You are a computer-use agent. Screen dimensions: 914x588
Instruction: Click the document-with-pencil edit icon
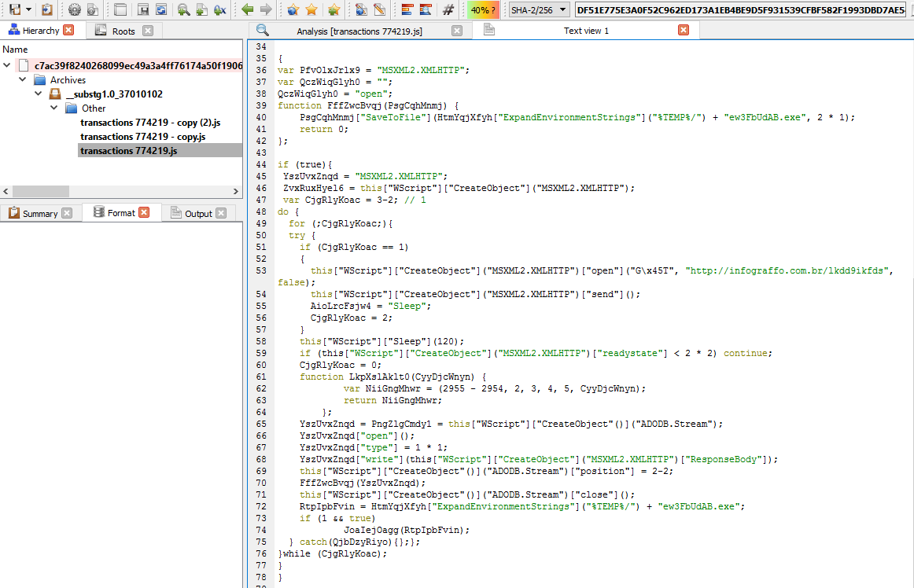click(379, 9)
